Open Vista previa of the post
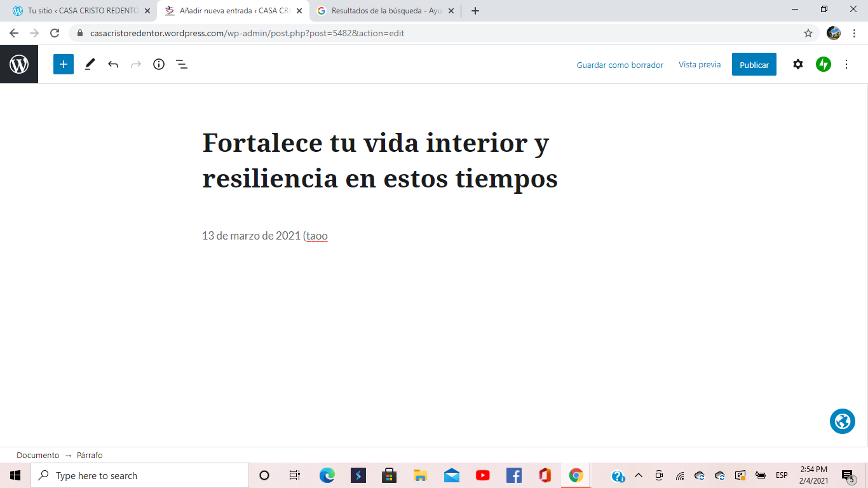This screenshot has width=868, height=488. coord(700,64)
